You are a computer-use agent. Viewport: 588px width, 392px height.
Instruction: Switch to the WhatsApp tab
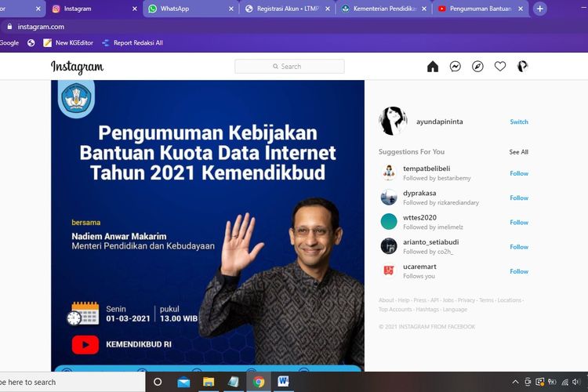(188, 9)
